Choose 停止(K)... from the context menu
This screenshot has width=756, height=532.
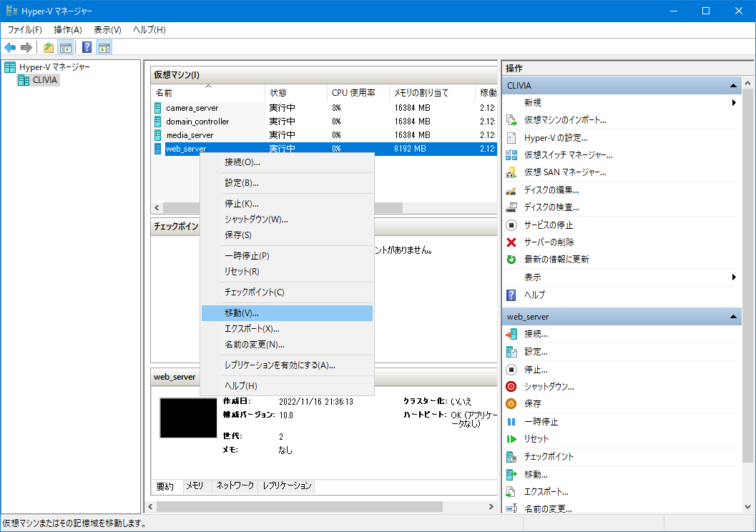[287, 204]
